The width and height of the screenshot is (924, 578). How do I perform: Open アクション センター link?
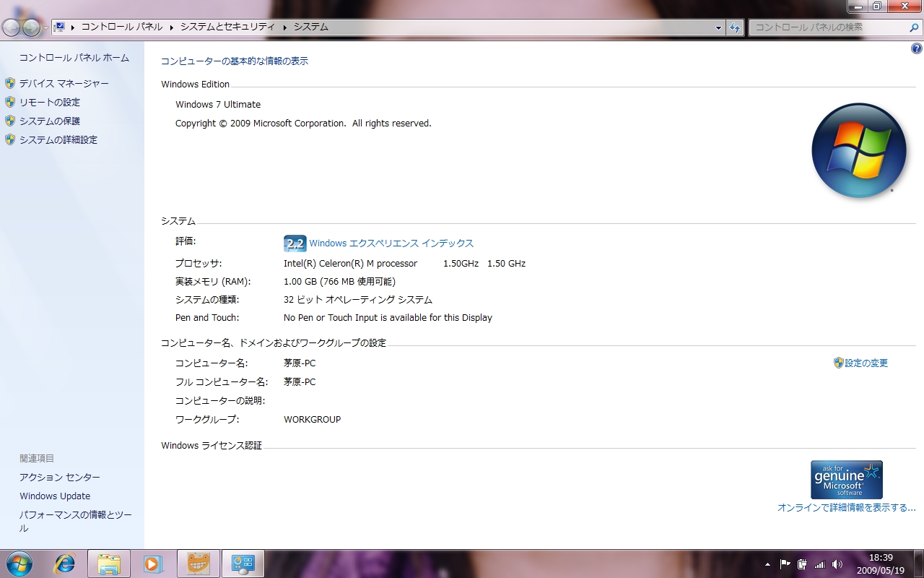tap(60, 478)
